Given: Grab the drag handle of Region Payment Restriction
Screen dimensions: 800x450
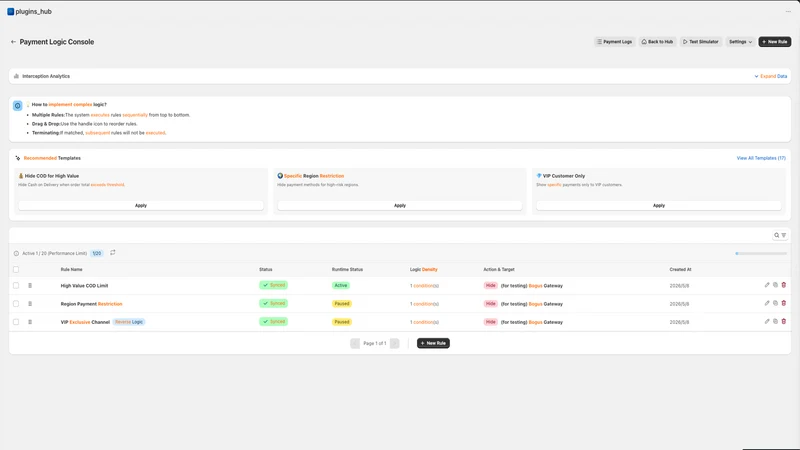Looking at the screenshot, I should (x=30, y=304).
